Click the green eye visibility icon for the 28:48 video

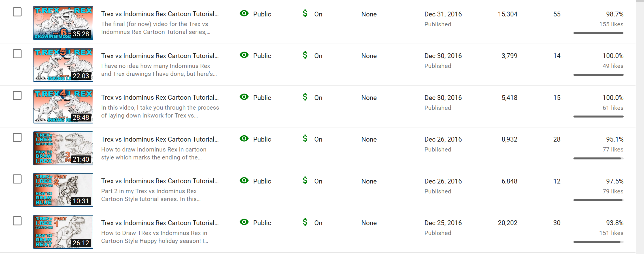click(244, 97)
